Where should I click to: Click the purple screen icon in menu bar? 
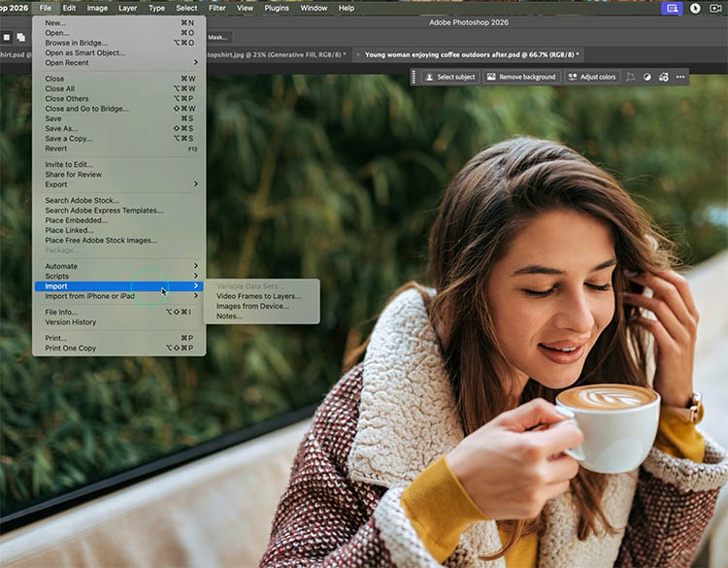point(671,8)
